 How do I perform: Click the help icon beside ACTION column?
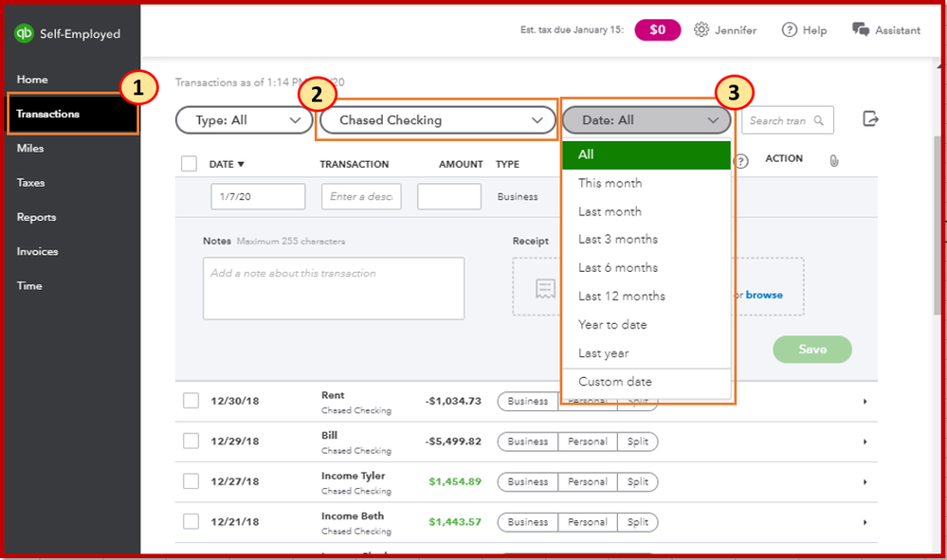[741, 161]
